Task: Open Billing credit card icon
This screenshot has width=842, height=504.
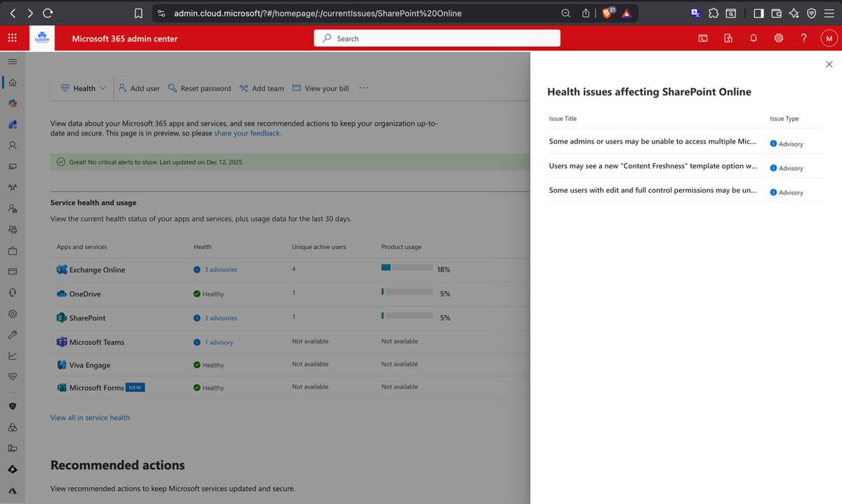Action: 13,271
